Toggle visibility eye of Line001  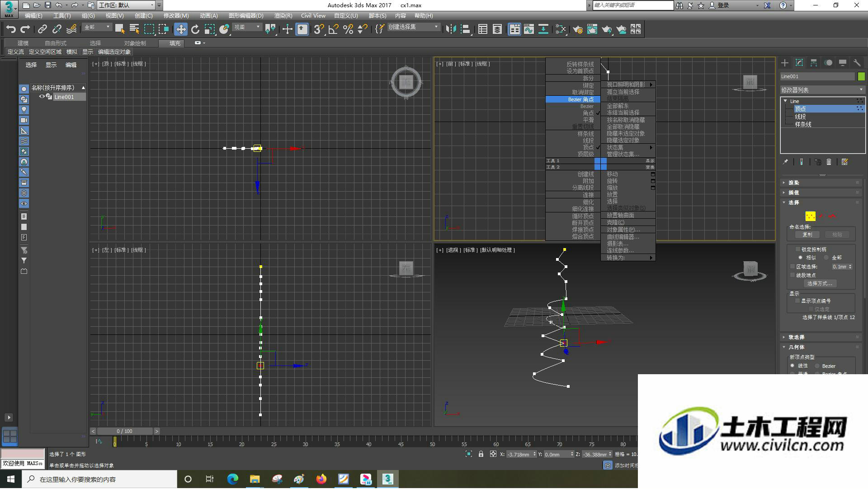[x=42, y=97]
